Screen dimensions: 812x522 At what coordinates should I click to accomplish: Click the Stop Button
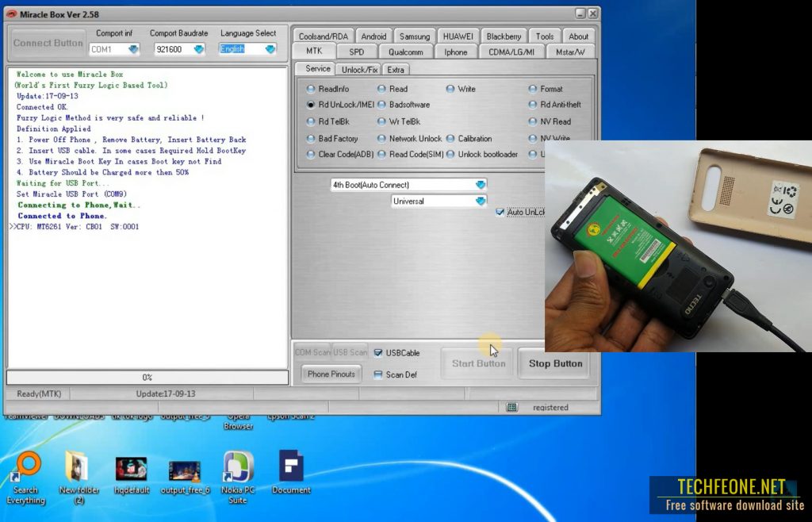click(555, 363)
